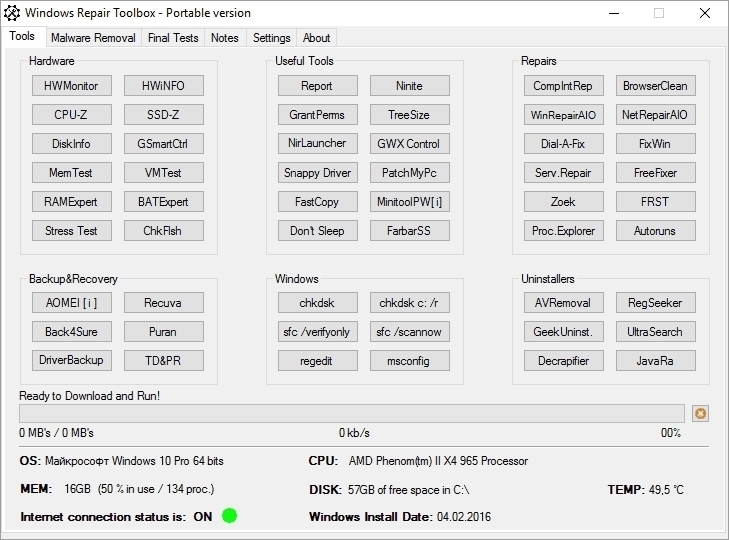Screen dimensions: 729x540
Task: Run Zoek
Action: pos(563,201)
